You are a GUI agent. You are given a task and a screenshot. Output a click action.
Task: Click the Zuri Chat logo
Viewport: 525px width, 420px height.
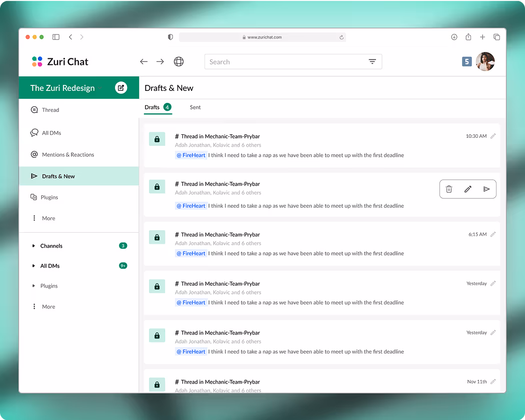(60, 61)
